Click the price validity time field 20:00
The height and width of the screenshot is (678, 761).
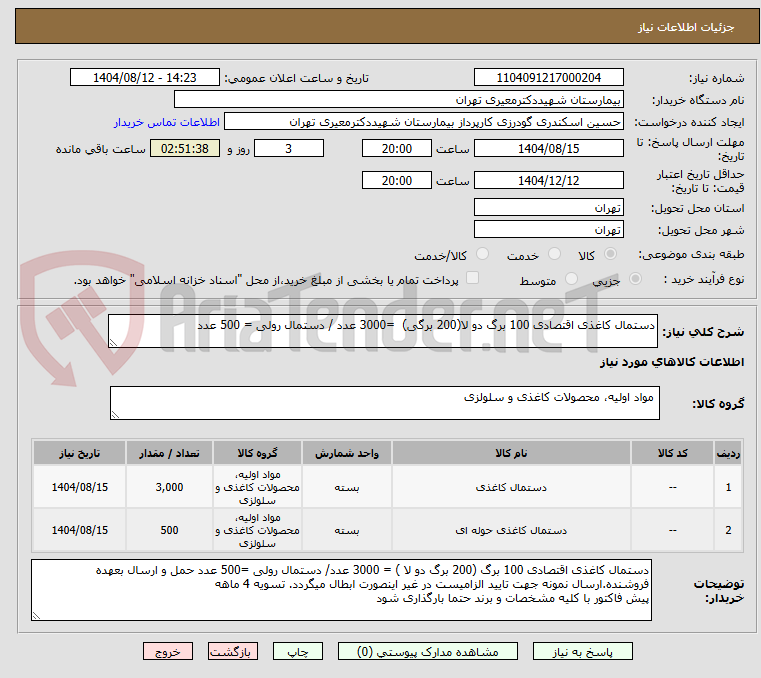pyautogui.click(x=397, y=180)
